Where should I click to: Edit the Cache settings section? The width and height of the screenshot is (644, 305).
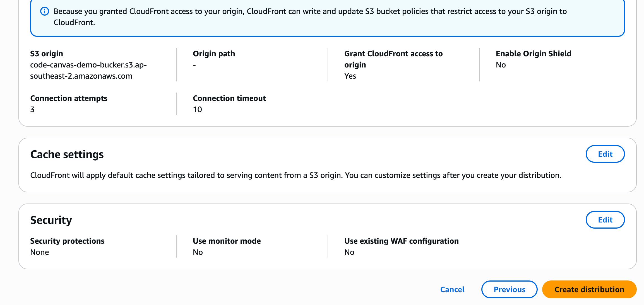click(x=605, y=154)
